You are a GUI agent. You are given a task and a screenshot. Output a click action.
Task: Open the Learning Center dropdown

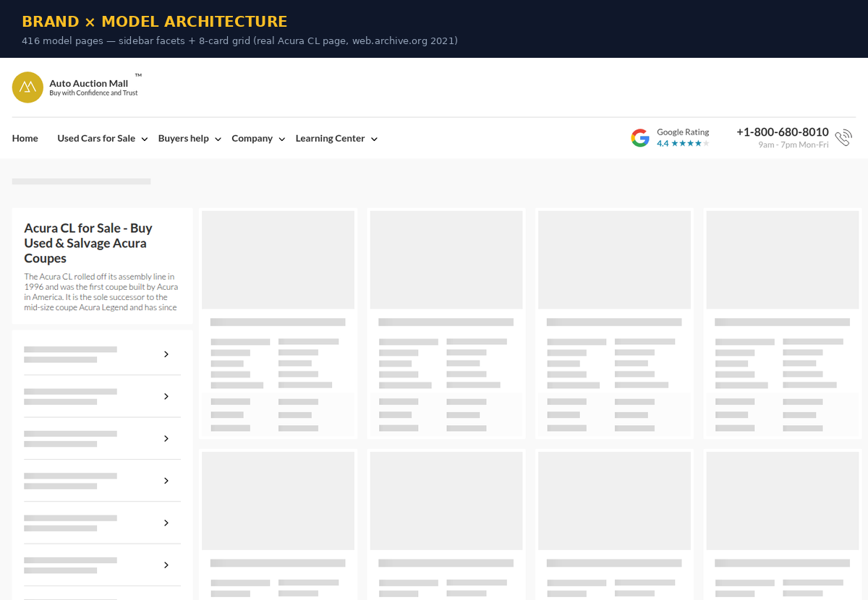[336, 138]
